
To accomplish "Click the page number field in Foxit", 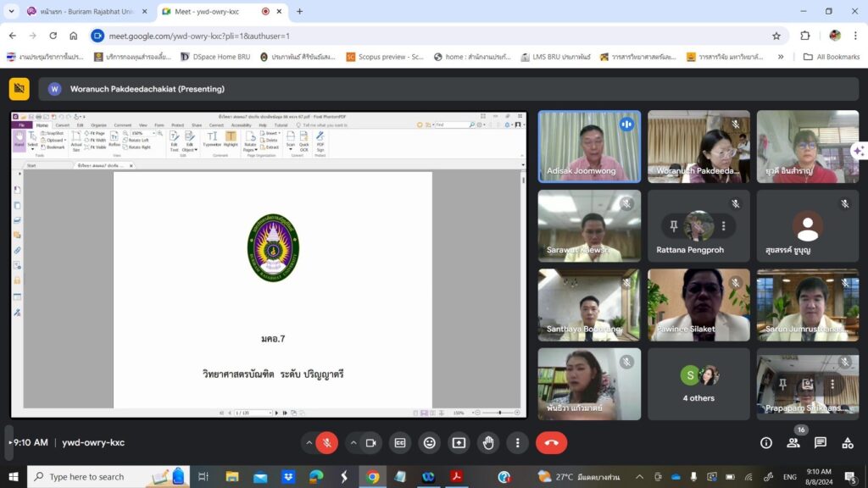I will [253, 413].
